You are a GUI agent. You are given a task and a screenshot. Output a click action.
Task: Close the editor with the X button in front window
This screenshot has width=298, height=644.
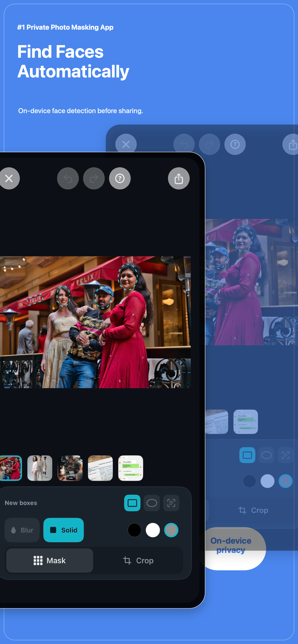(9, 178)
